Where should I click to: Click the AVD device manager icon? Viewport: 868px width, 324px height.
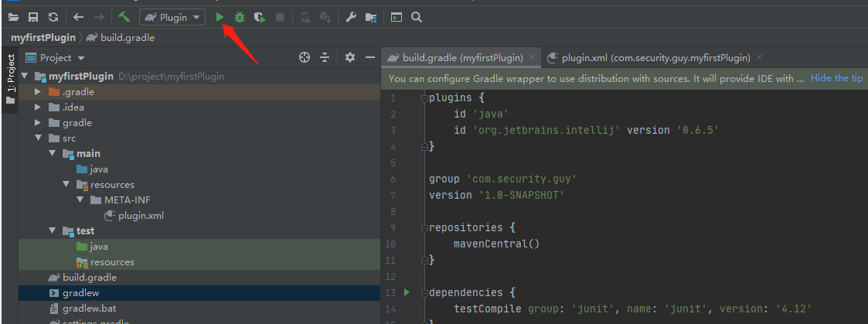[x=305, y=18]
